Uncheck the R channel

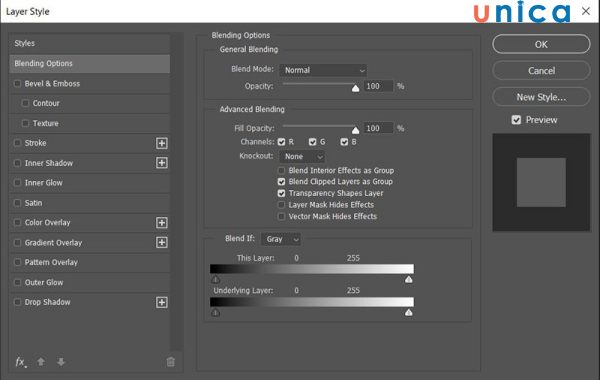tap(282, 142)
